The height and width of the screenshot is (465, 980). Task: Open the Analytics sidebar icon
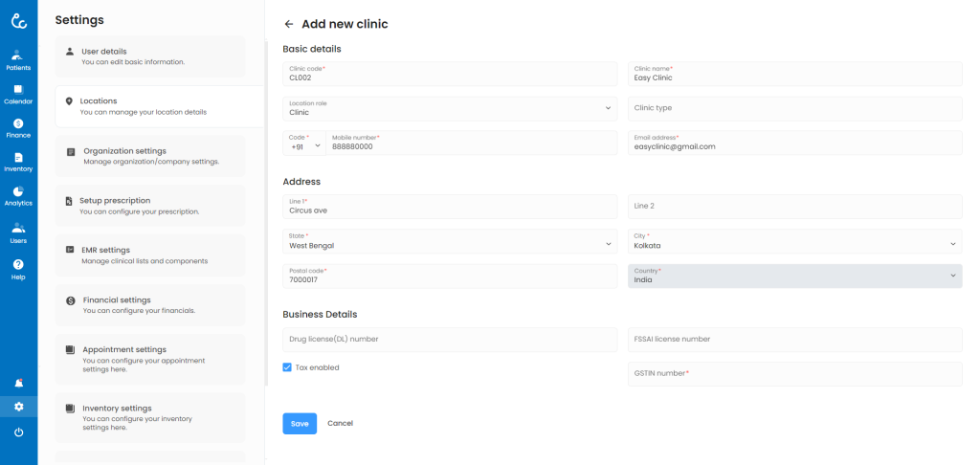[18, 195]
